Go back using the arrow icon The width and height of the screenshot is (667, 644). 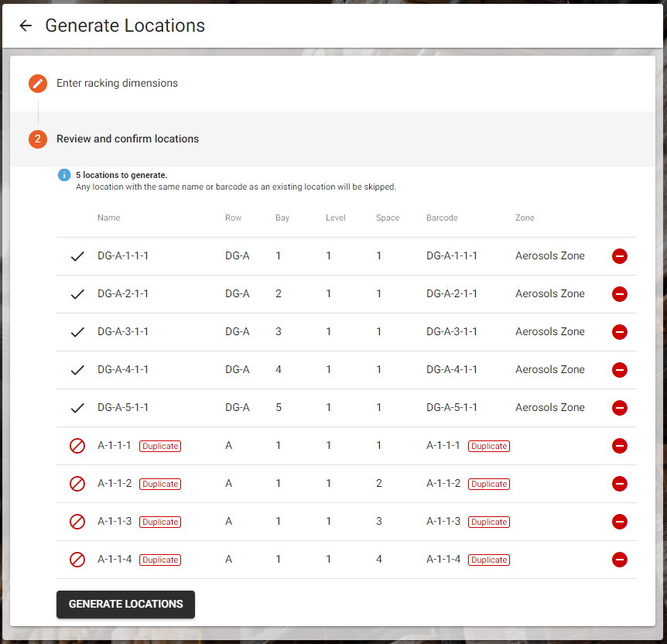(x=26, y=26)
